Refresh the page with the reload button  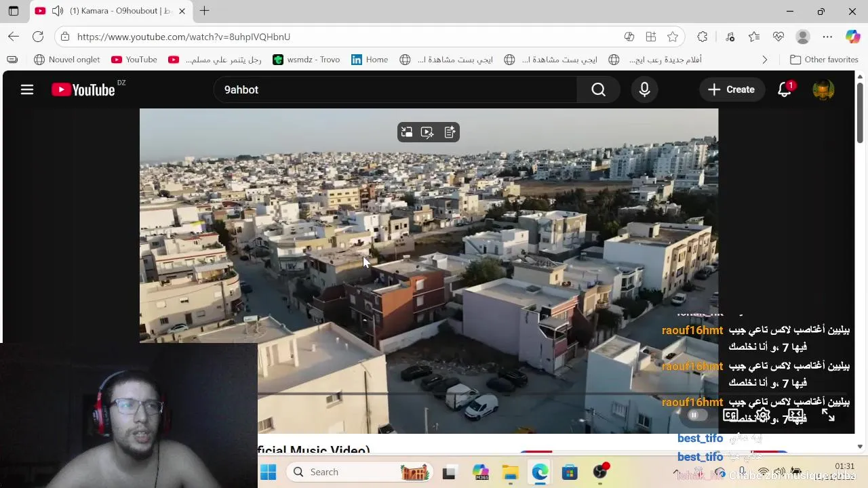coord(38,37)
